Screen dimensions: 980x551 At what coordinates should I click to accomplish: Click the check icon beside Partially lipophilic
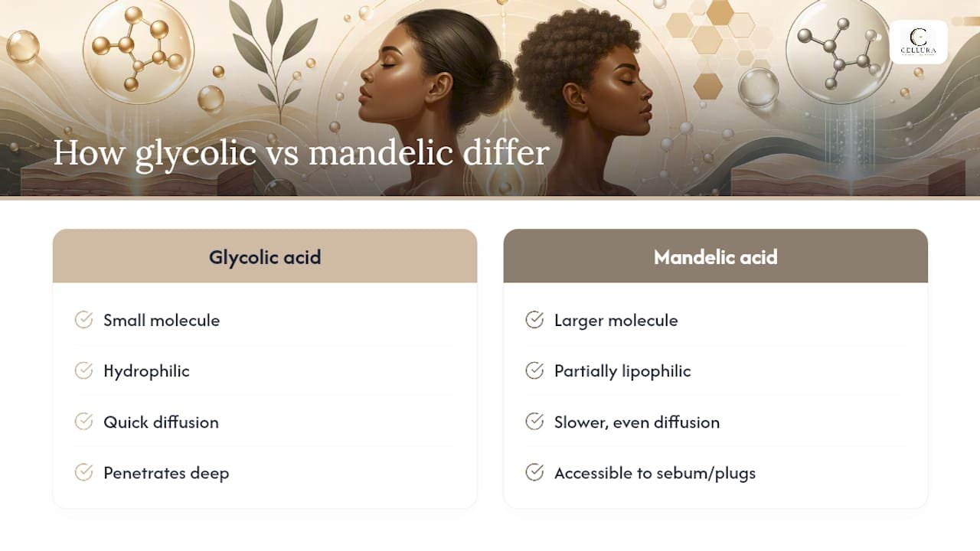coord(534,370)
